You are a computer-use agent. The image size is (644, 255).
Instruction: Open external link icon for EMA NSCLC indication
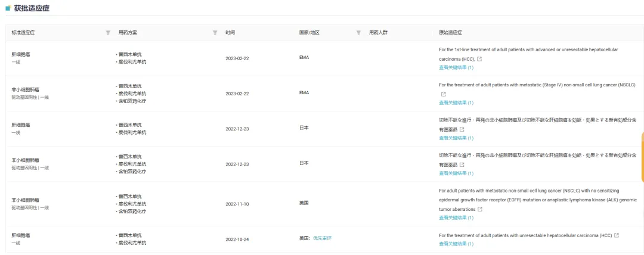coord(443,94)
